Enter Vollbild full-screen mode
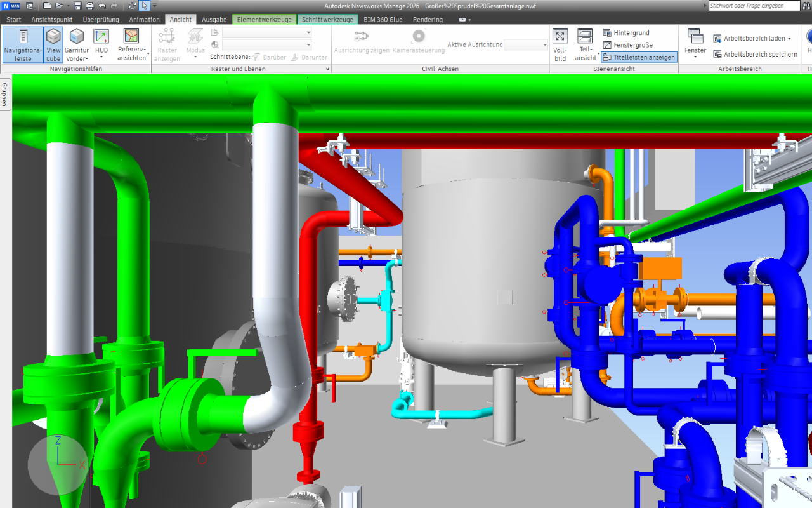 click(560, 44)
